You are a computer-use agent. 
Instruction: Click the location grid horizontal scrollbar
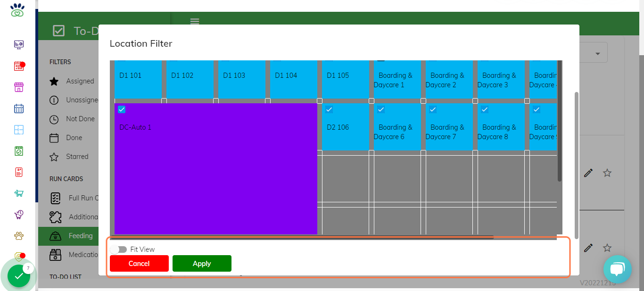[x=302, y=237]
